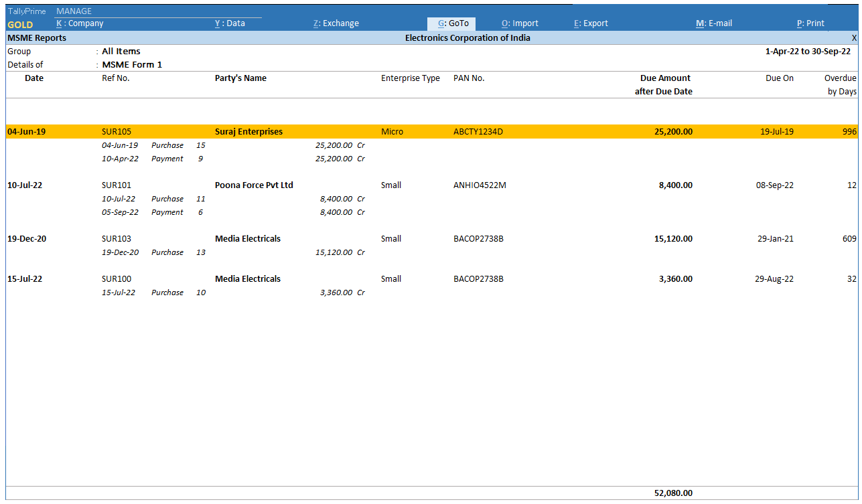Click the G: GoTo button

(453, 23)
